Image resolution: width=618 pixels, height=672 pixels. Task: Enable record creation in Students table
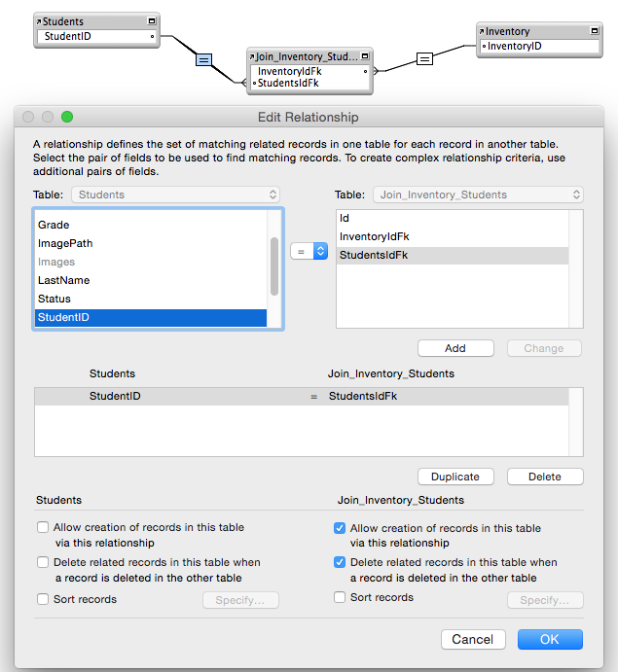43,527
